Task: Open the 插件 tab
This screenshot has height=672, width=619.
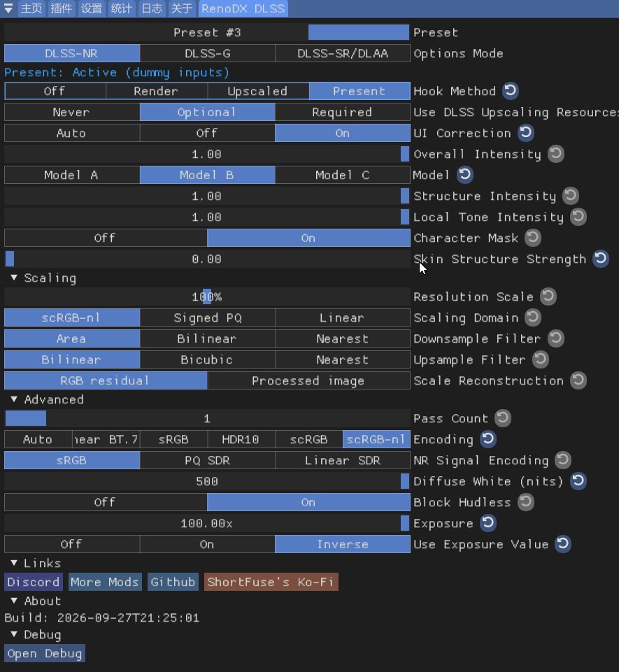Action: (x=62, y=8)
